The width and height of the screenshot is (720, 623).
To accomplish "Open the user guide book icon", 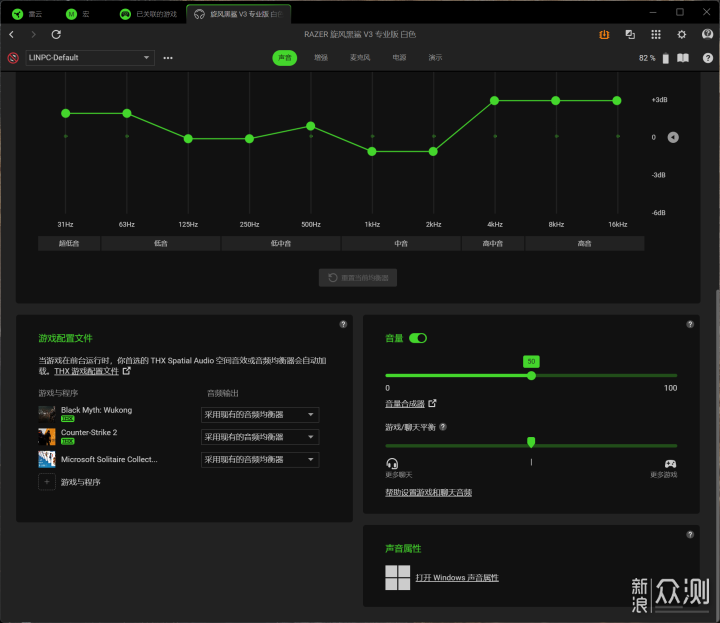I will pos(683,58).
